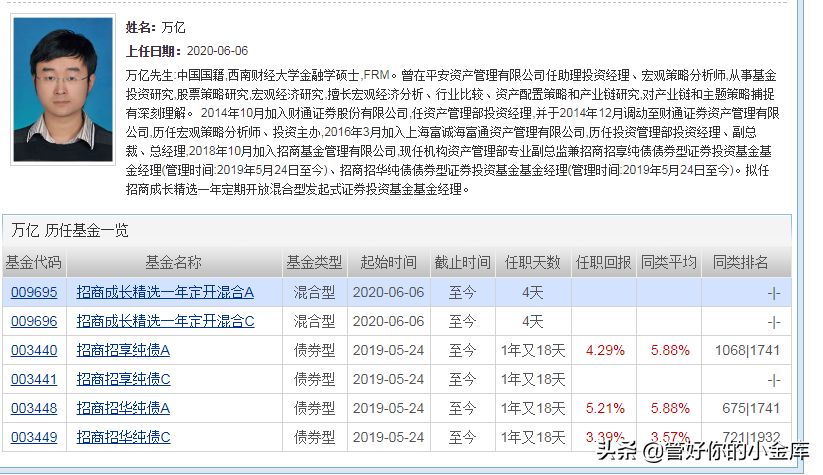Viewport: 823px width, 475px height.
Task: Open fund code link 003448
Action: click(34, 408)
